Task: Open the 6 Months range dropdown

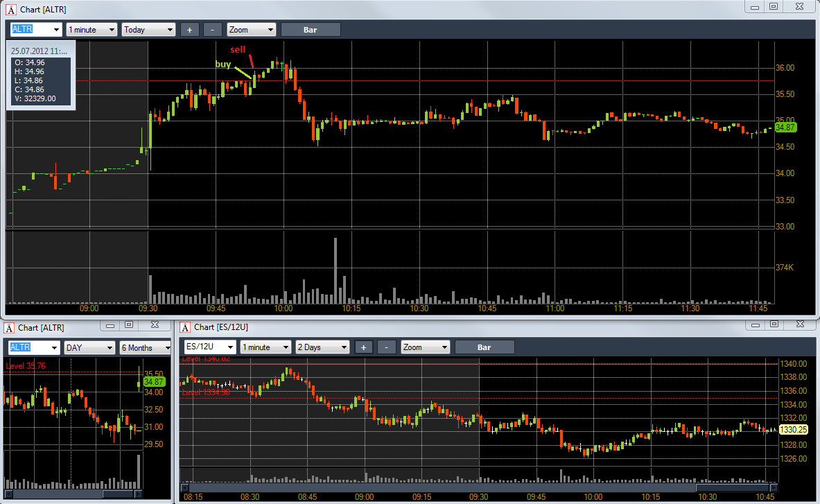Action: pos(146,348)
